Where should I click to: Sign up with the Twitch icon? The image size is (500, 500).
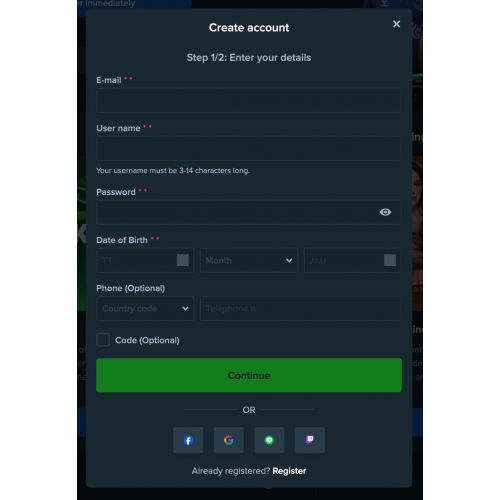point(310,440)
